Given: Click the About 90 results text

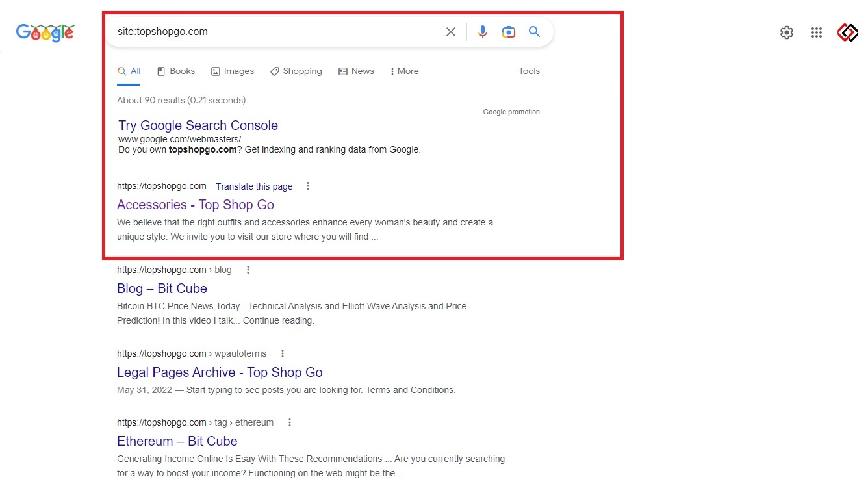Looking at the screenshot, I should tap(181, 100).
